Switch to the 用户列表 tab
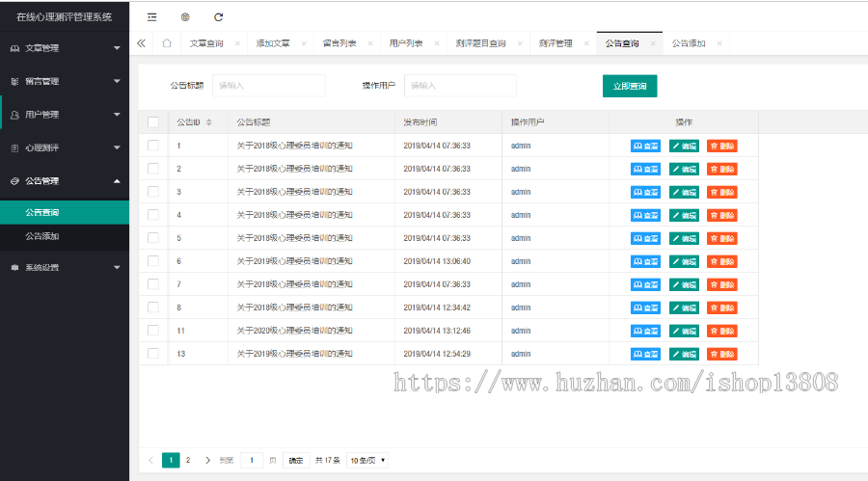Viewport: 868px width, 481px height. pyautogui.click(x=406, y=43)
